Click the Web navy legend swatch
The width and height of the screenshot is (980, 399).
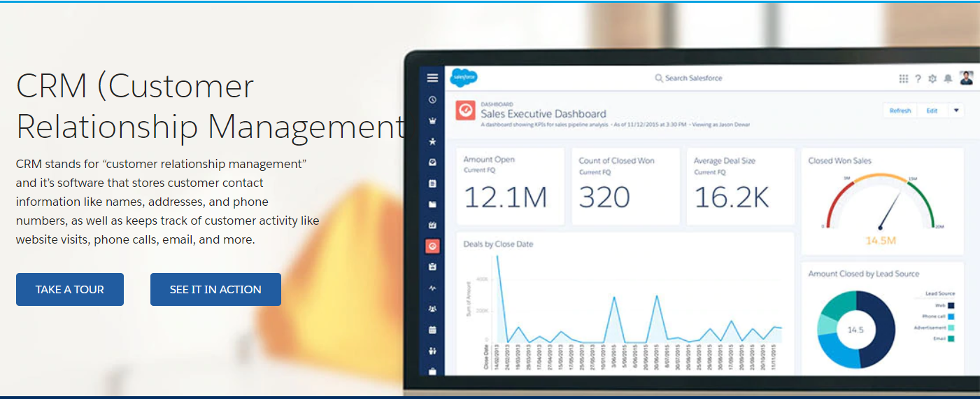click(x=952, y=305)
